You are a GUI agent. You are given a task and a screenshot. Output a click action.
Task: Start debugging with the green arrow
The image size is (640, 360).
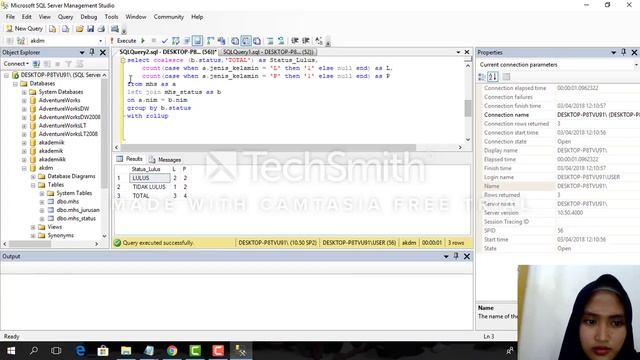[x=143, y=41]
